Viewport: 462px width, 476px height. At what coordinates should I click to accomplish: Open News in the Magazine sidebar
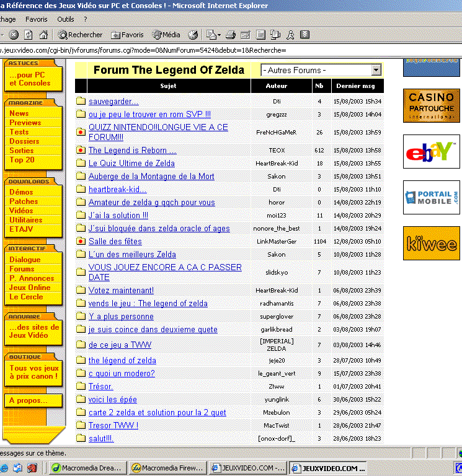click(19, 113)
